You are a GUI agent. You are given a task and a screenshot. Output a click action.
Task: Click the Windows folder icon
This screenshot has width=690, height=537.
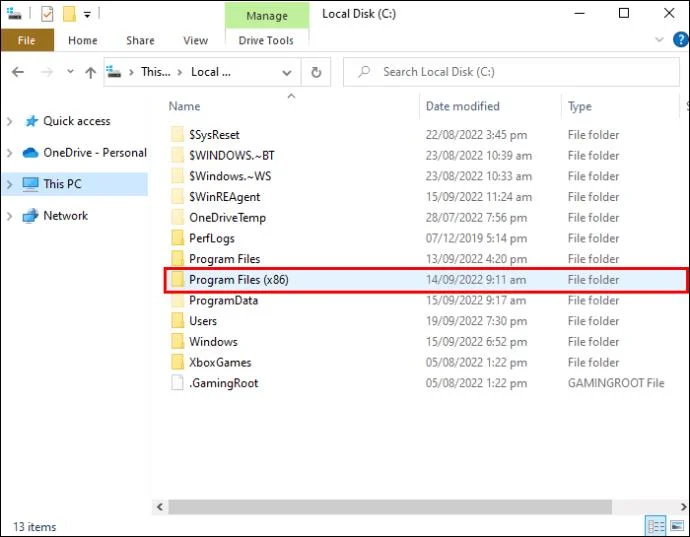click(177, 341)
